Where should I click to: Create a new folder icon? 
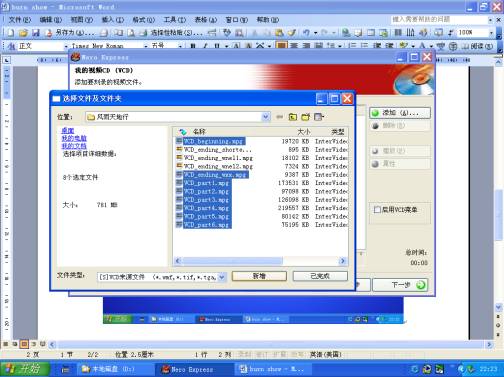305,117
